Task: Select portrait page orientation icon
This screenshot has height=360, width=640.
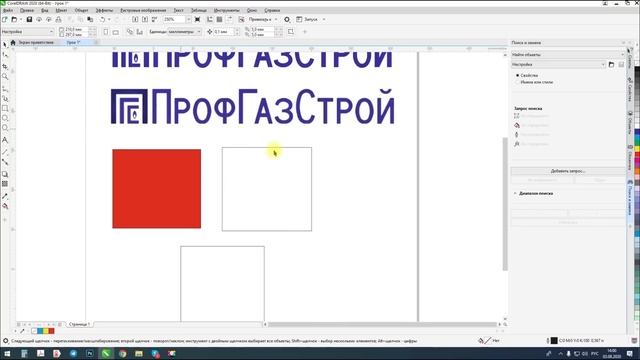Action: (x=106, y=31)
